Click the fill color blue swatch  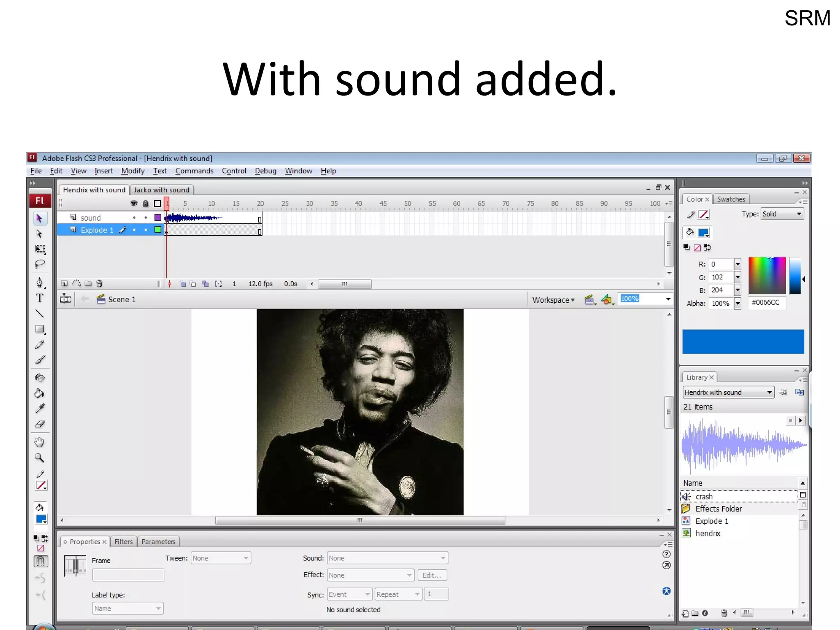tap(703, 233)
